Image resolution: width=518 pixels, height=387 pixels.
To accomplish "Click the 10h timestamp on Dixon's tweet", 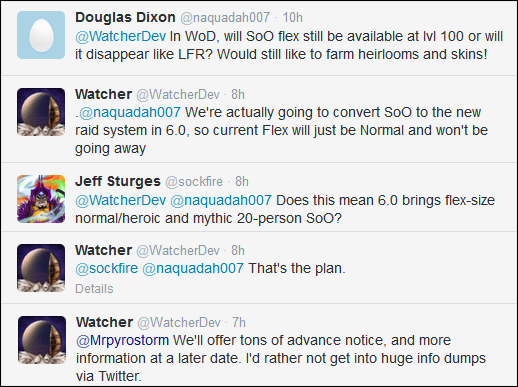I will click(x=293, y=17).
